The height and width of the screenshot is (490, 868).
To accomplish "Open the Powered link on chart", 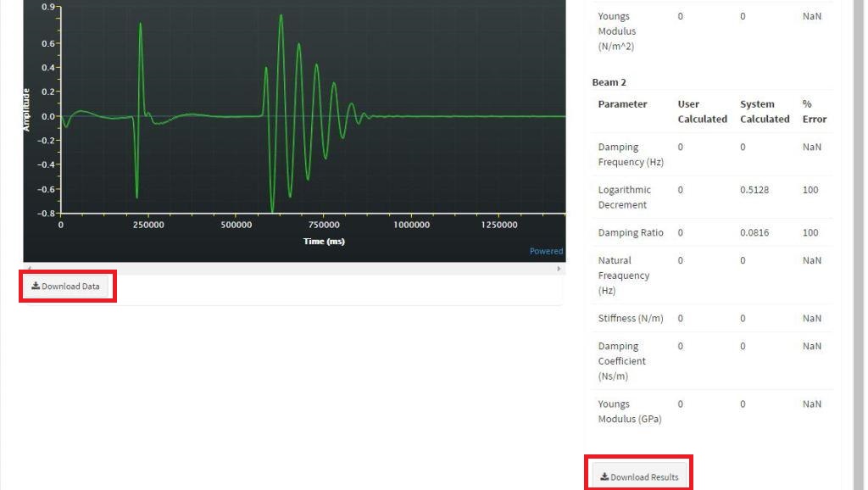I will click(546, 251).
